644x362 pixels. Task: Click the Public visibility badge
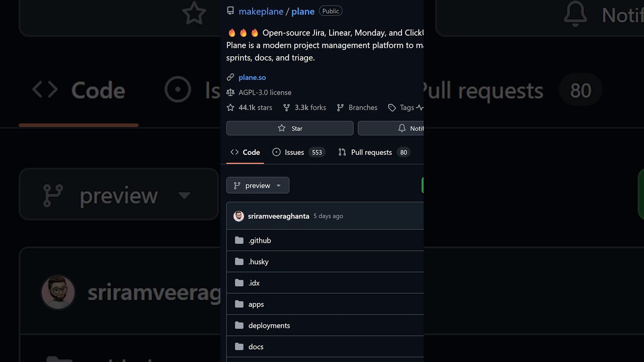pyautogui.click(x=331, y=11)
